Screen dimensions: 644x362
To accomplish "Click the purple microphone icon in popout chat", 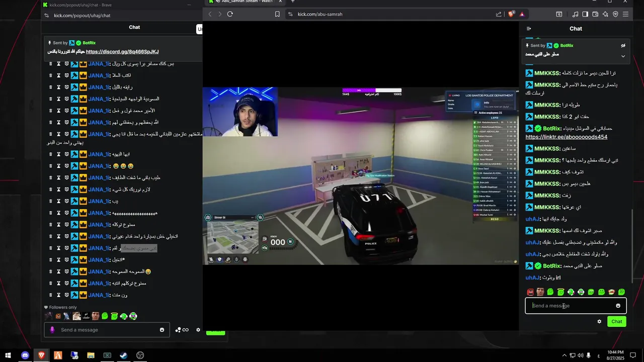I will point(52,330).
